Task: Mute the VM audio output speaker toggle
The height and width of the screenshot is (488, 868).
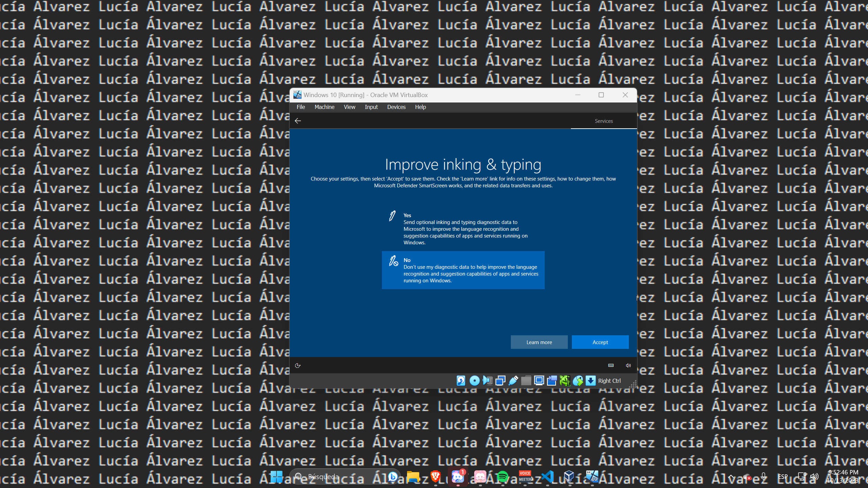Action: [x=628, y=365]
